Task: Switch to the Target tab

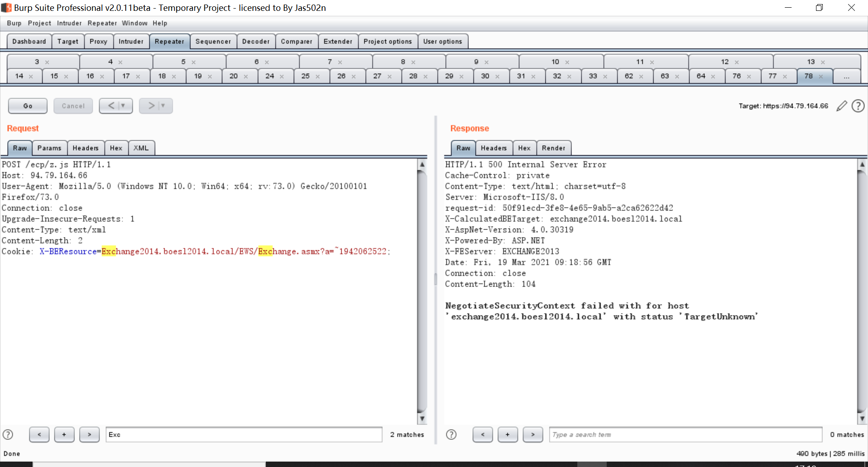Action: (x=68, y=41)
